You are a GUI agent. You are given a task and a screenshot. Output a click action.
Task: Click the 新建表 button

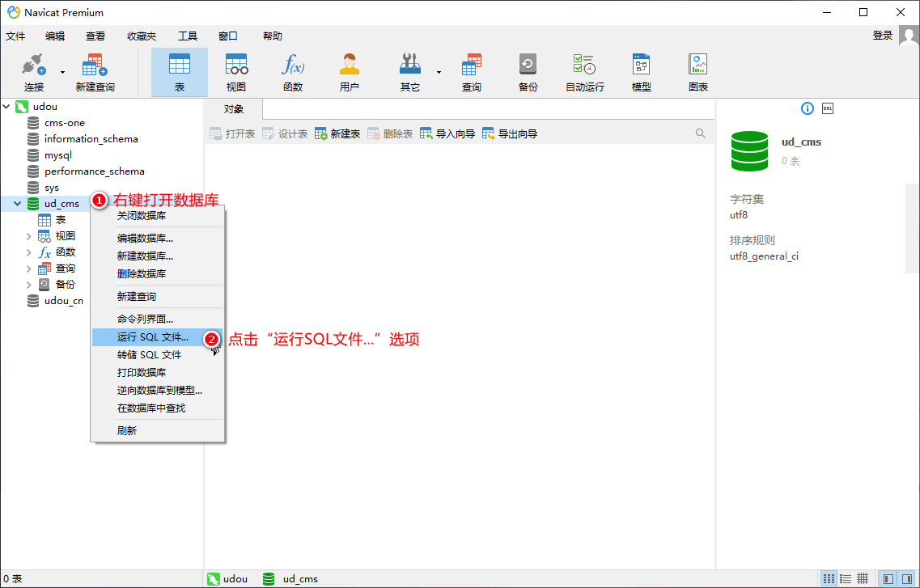coord(337,134)
